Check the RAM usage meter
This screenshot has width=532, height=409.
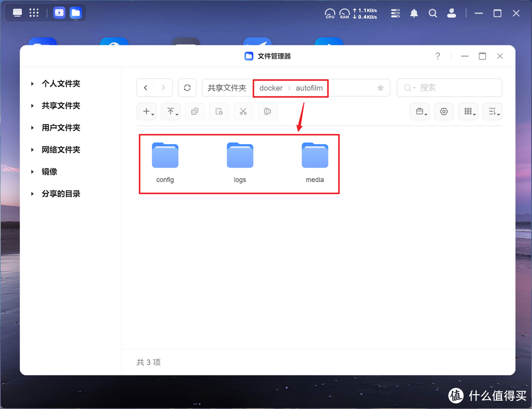point(344,13)
